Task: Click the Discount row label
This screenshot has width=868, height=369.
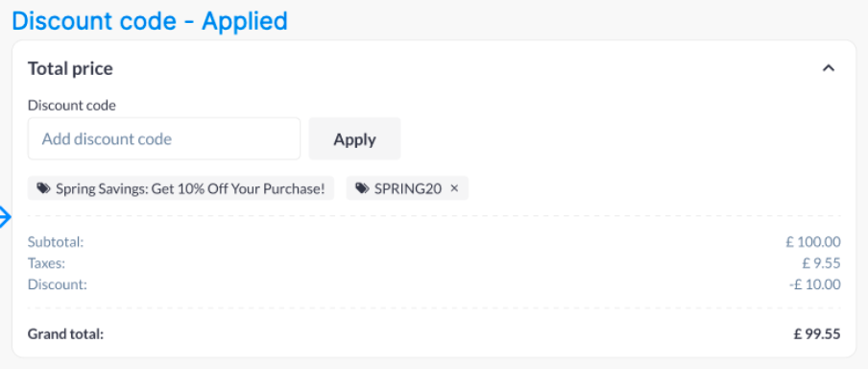Action: [x=58, y=284]
